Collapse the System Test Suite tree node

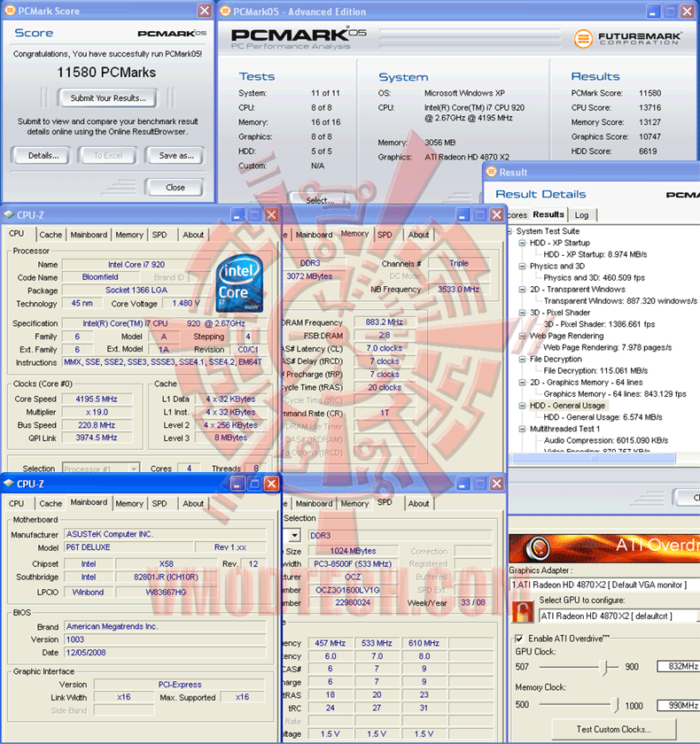(510, 231)
